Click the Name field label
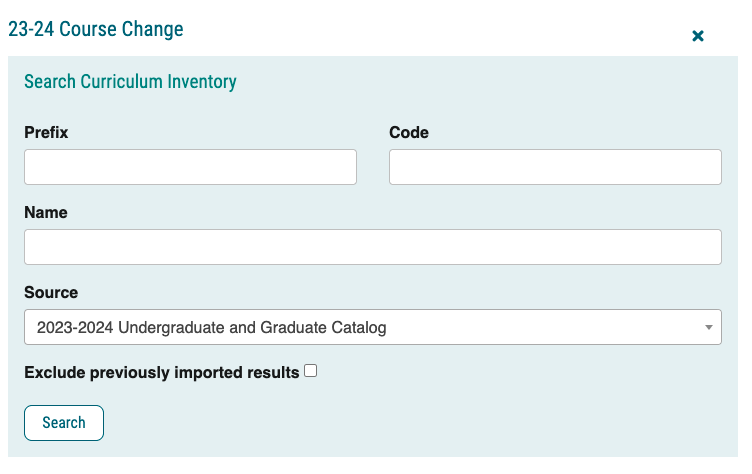This screenshot has height=474, width=752. (46, 212)
